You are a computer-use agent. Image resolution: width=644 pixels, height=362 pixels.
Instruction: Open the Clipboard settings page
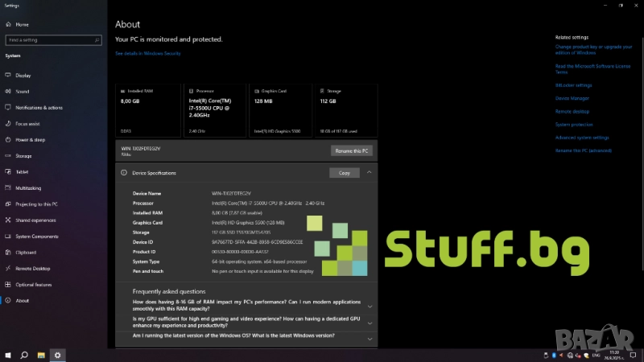pos(26,252)
